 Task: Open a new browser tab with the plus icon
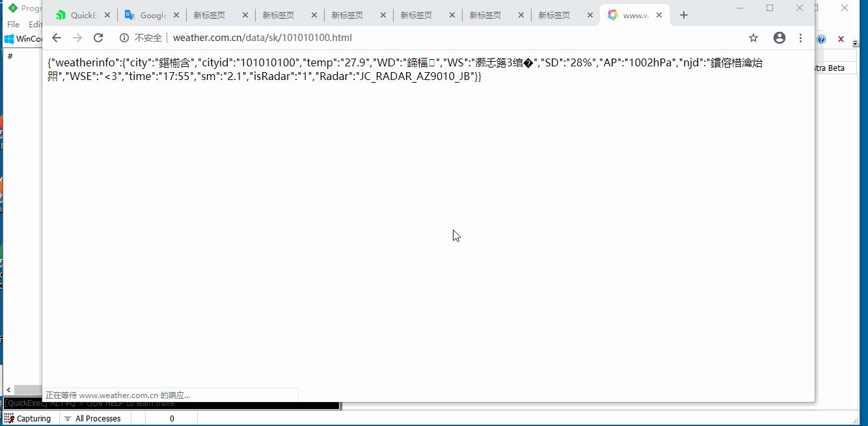[x=683, y=14]
